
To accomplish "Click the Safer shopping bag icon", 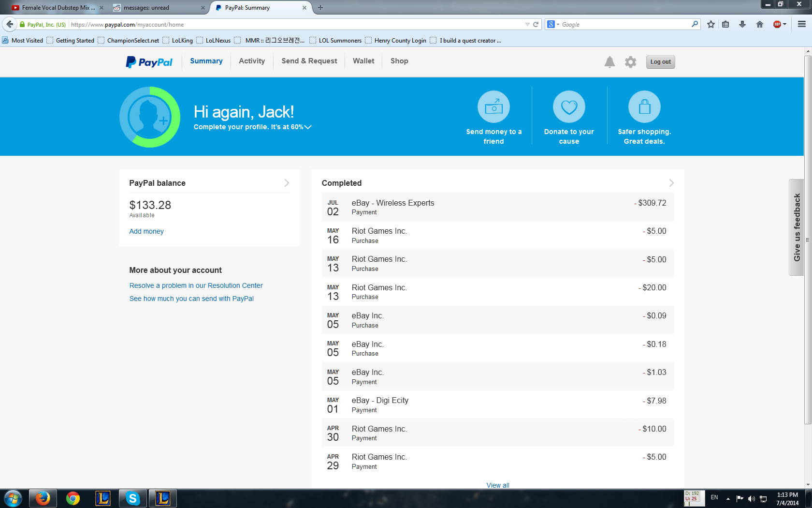I will tap(644, 107).
